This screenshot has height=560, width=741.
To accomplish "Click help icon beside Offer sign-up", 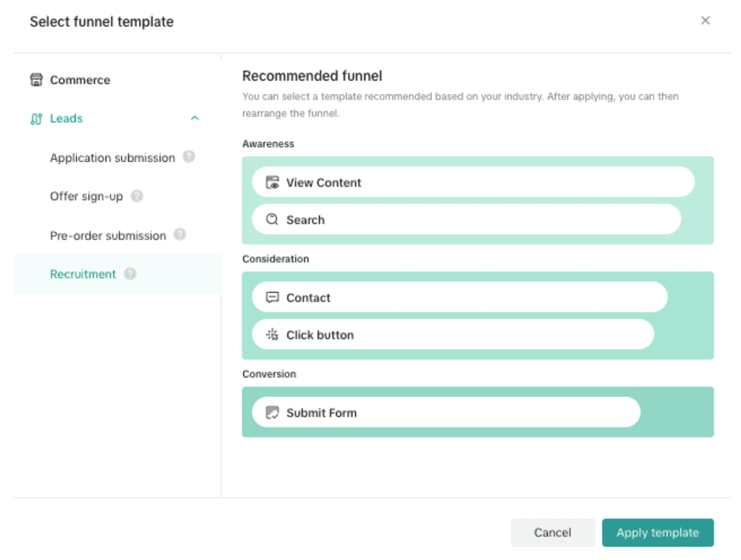I will coord(137,196).
